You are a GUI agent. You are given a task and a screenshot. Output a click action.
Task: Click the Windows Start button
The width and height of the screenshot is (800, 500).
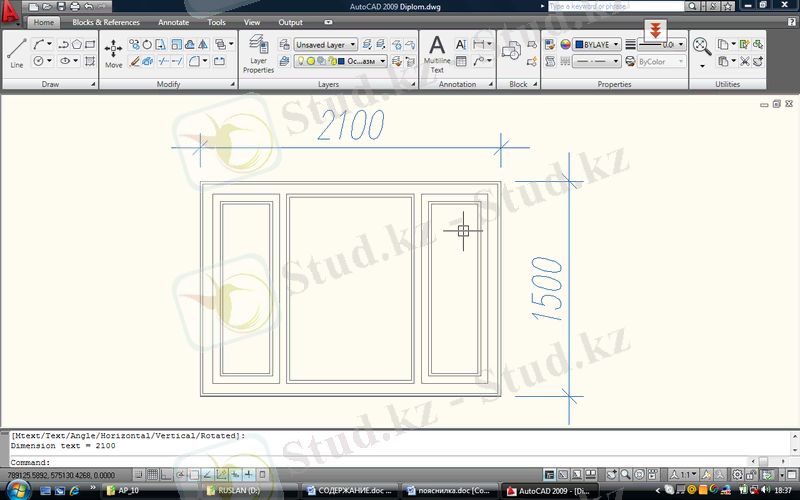coord(17,490)
